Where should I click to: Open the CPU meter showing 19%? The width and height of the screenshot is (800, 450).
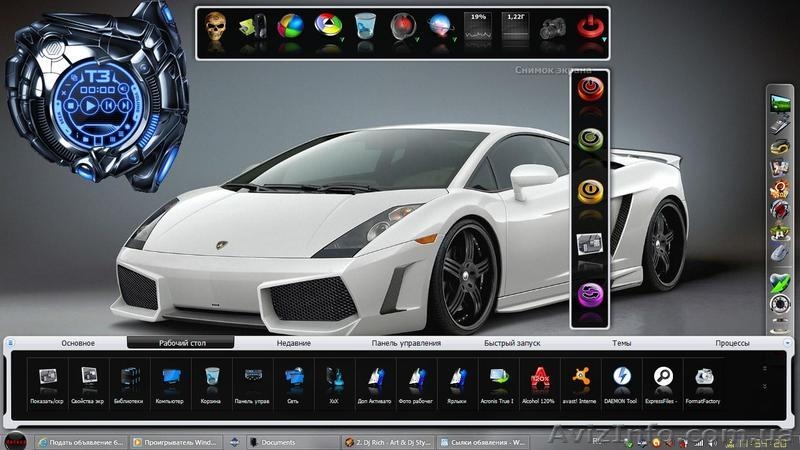click(x=478, y=27)
